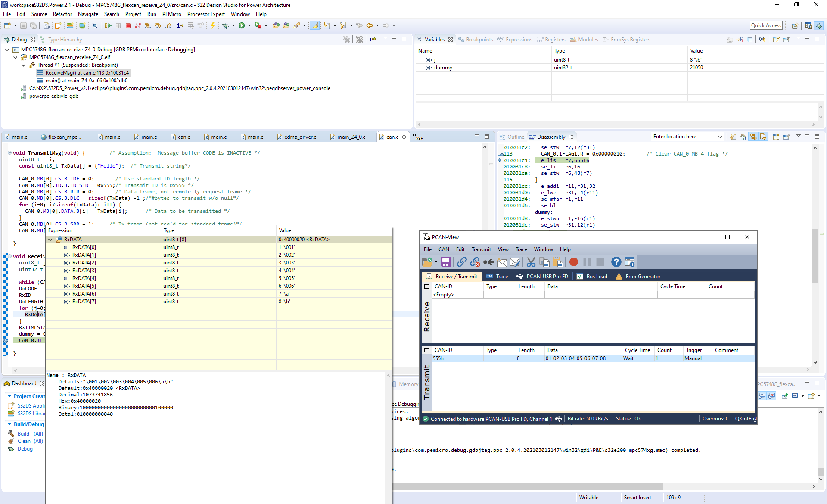Viewport: 827px width, 504px height.
Task: Toggle Instruction Stepping Mode in main toolbar
Action: 180,26
